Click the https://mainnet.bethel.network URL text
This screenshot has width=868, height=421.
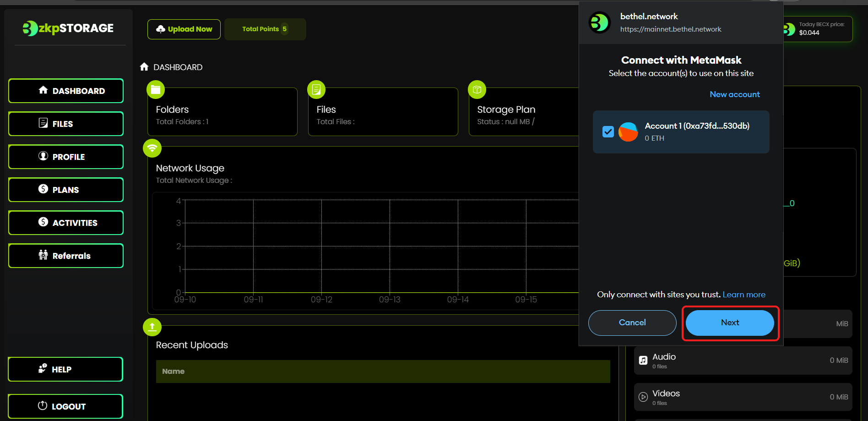coord(671,29)
